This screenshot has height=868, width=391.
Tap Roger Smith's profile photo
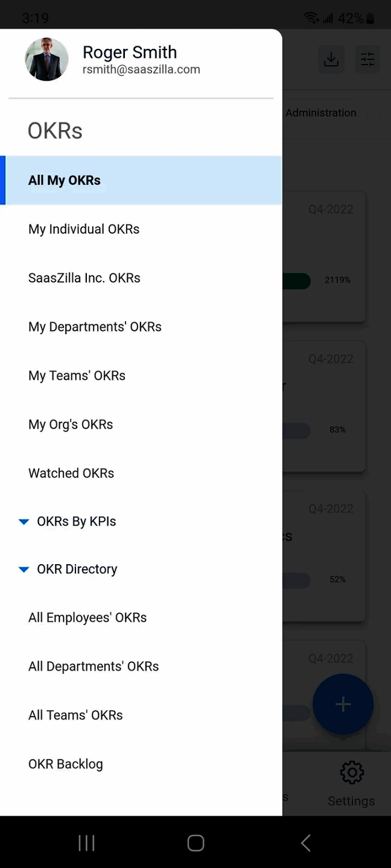point(46,60)
